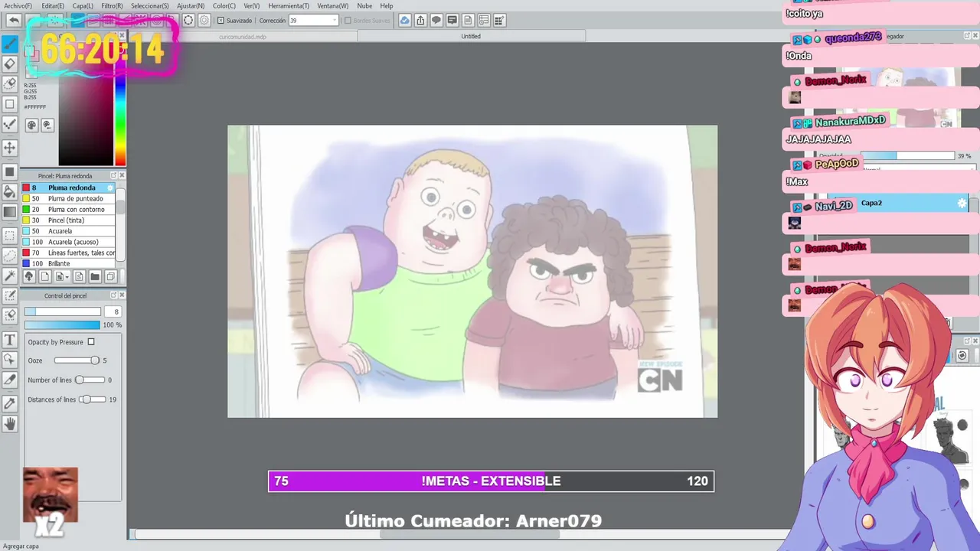Select the Gradient tool

[x=10, y=212]
